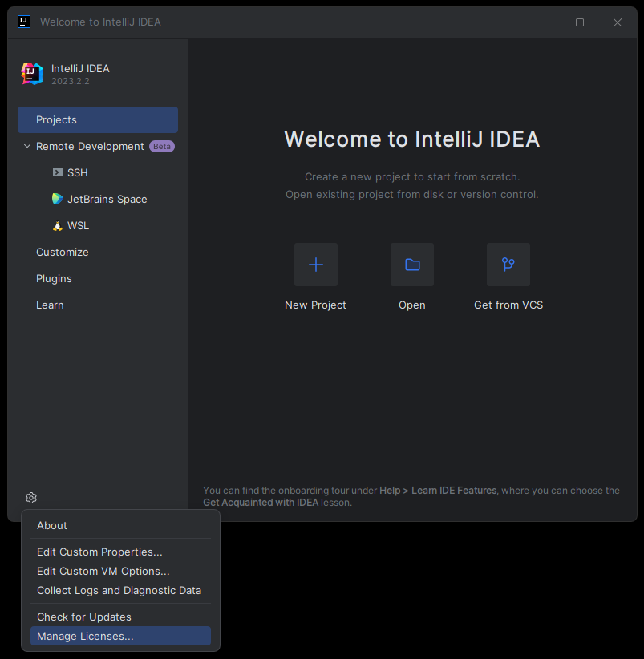
Task: Click the branch icon for Get from VCS
Action: pyautogui.click(x=508, y=265)
